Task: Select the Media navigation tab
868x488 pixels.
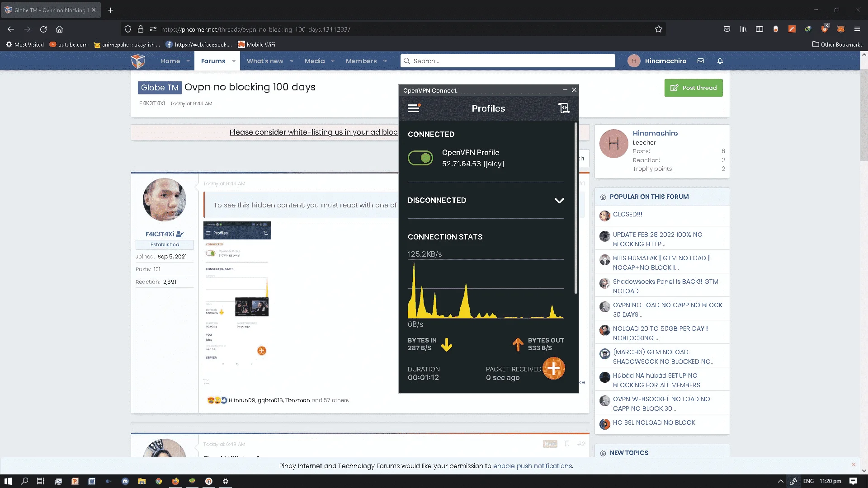Action: click(x=315, y=61)
